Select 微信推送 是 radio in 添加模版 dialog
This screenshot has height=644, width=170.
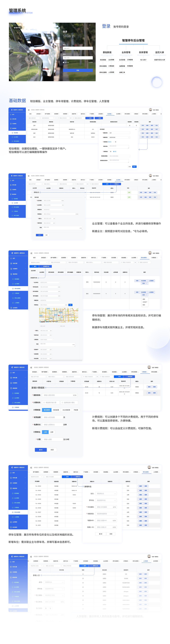(x=109, y=152)
